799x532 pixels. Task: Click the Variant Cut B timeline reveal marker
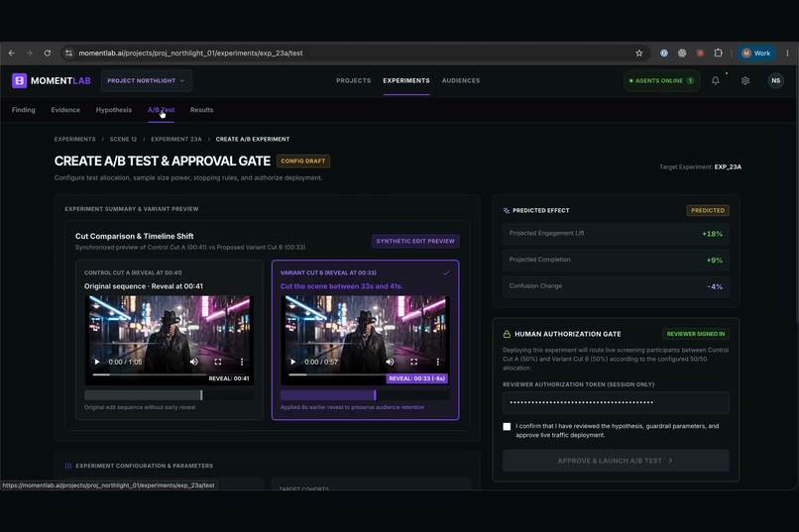coord(375,395)
